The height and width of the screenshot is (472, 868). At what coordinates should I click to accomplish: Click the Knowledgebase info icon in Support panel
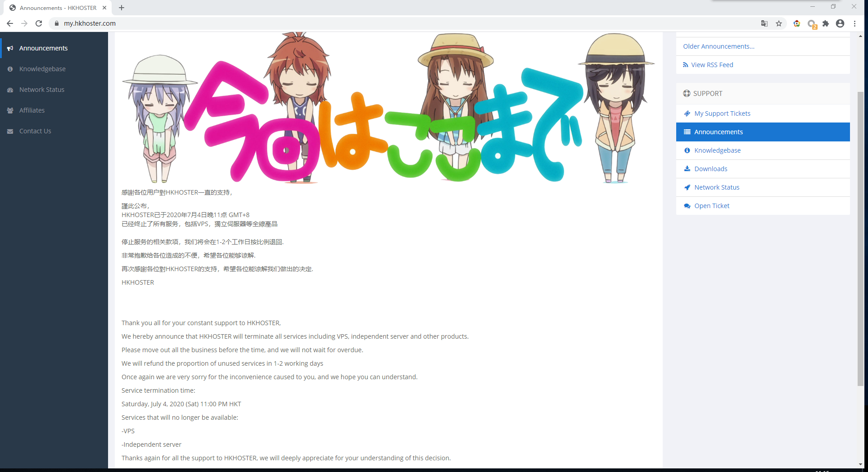687,150
